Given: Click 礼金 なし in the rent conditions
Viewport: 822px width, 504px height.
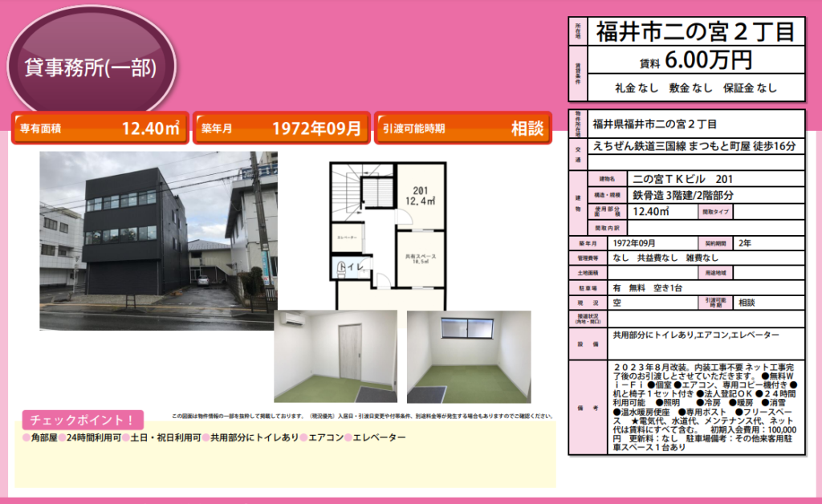Looking at the screenshot, I should pyautogui.click(x=637, y=88).
